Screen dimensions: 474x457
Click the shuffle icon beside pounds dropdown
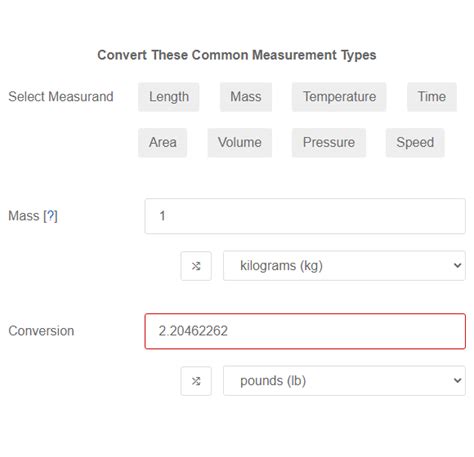[x=196, y=381]
